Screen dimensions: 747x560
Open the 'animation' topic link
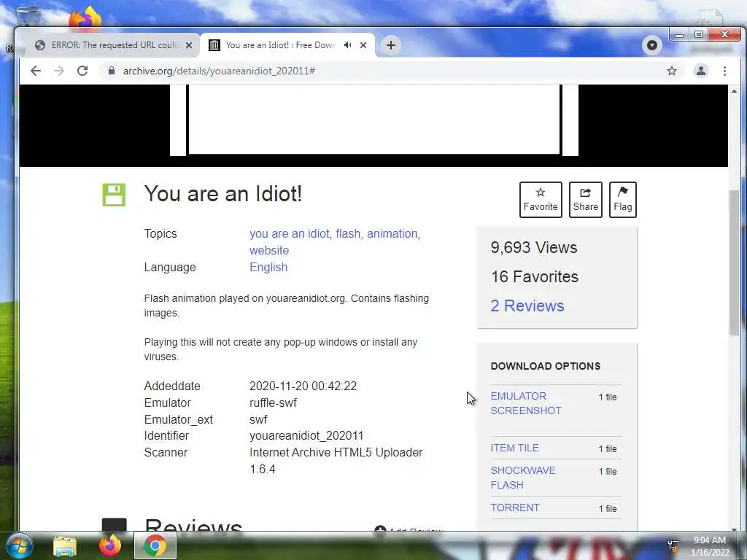[392, 234]
